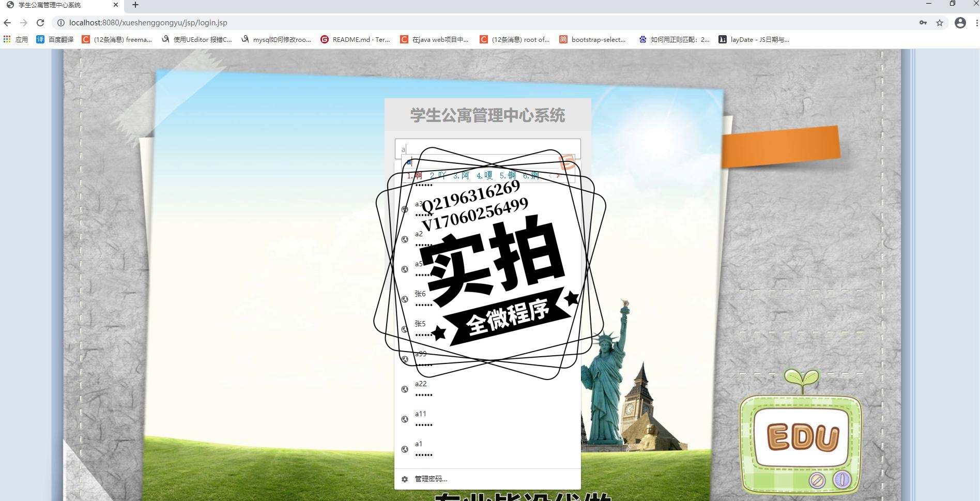Open the 应用 apps shortcut
The image size is (980, 501).
[16, 39]
